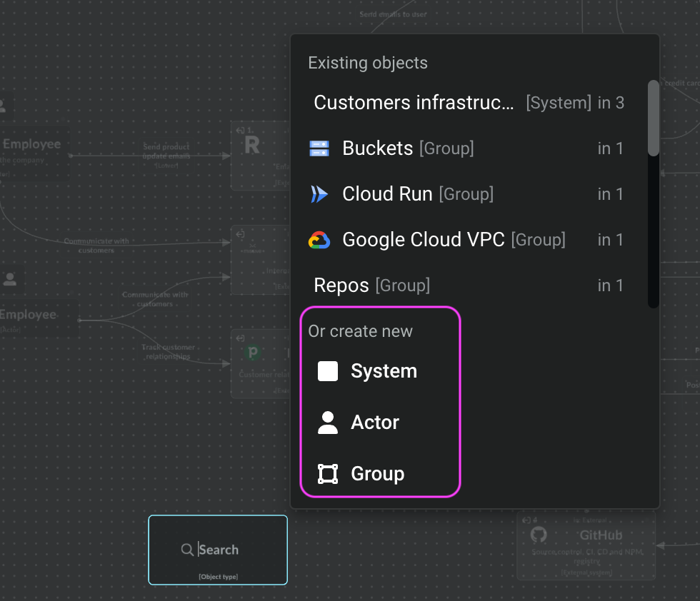Select the 'Track customer relationships' connection label
Screen dimensions: 700x601
click(169, 352)
